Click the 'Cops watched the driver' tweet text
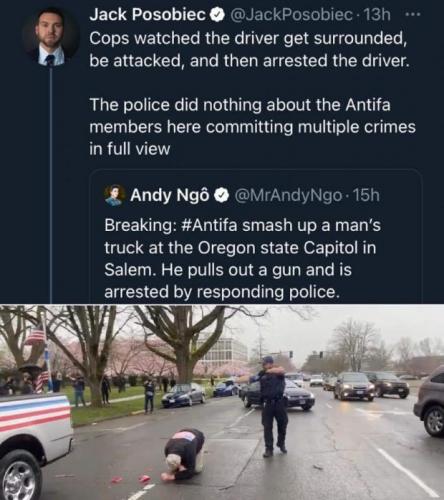 pyautogui.click(x=249, y=49)
